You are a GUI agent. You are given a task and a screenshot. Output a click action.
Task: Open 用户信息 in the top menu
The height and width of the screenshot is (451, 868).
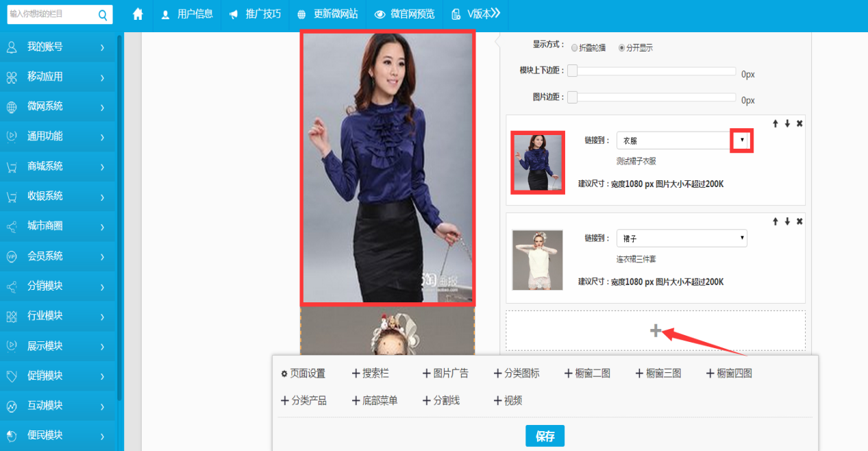[187, 14]
